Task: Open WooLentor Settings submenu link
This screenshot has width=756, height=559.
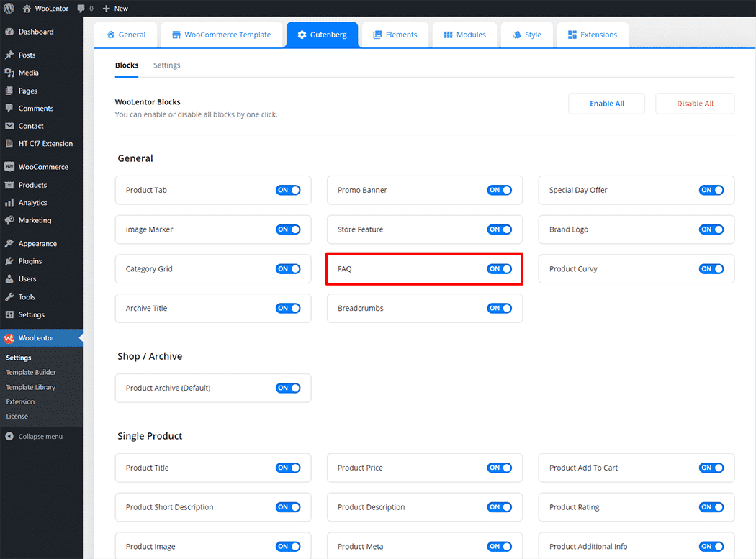Action: (19, 358)
